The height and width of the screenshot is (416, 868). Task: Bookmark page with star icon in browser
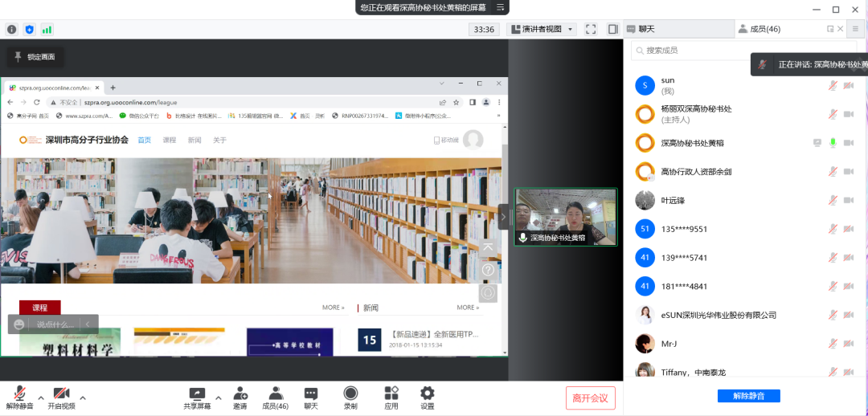pos(457,102)
